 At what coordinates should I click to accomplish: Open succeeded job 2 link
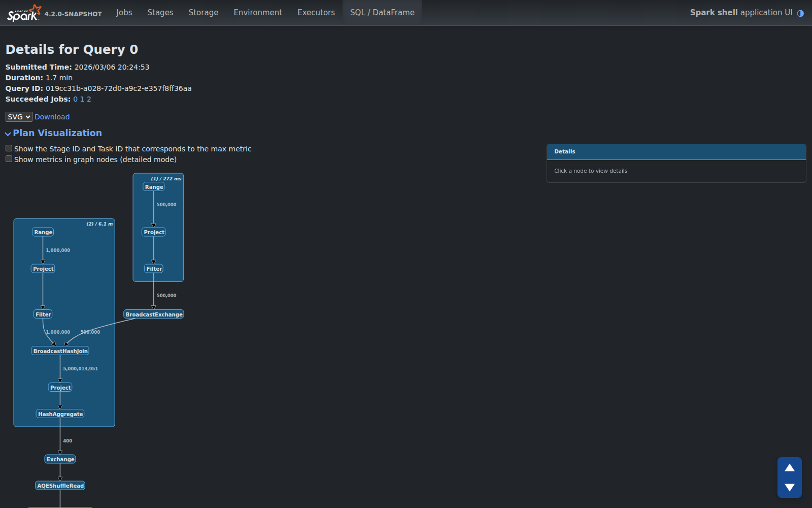[89, 99]
